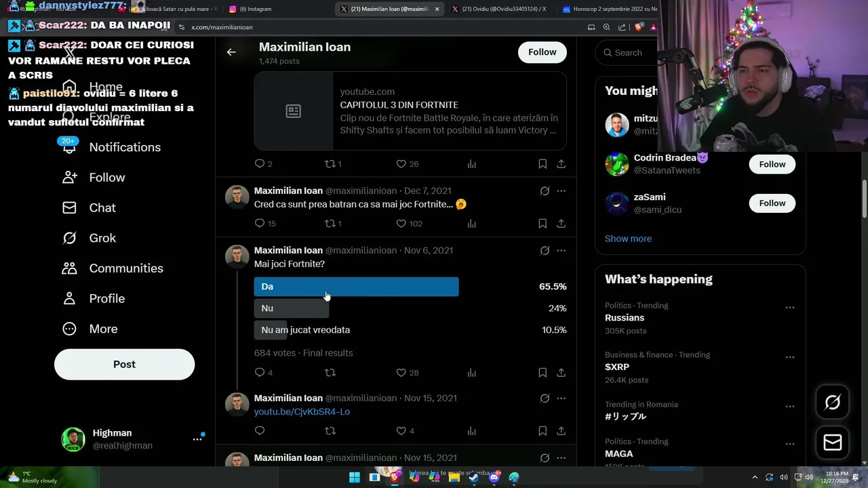Click the share icon in browser address bar
868x488 pixels.
coord(622,27)
